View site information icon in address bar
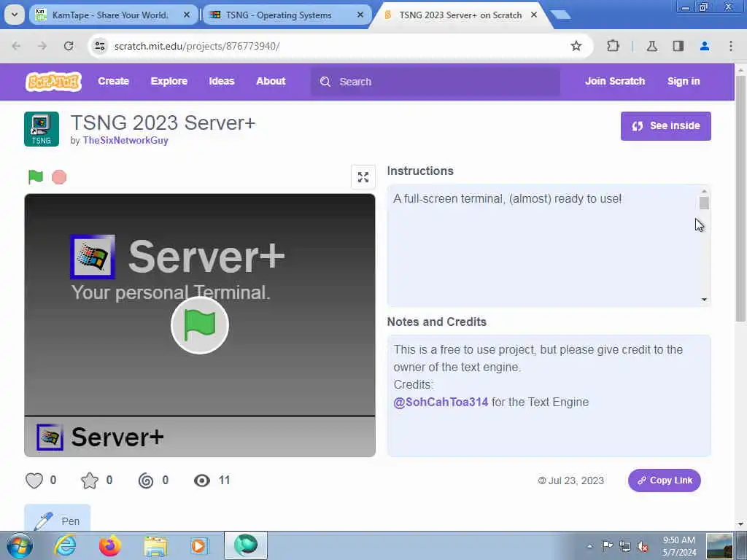The image size is (747, 560). pos(99,46)
